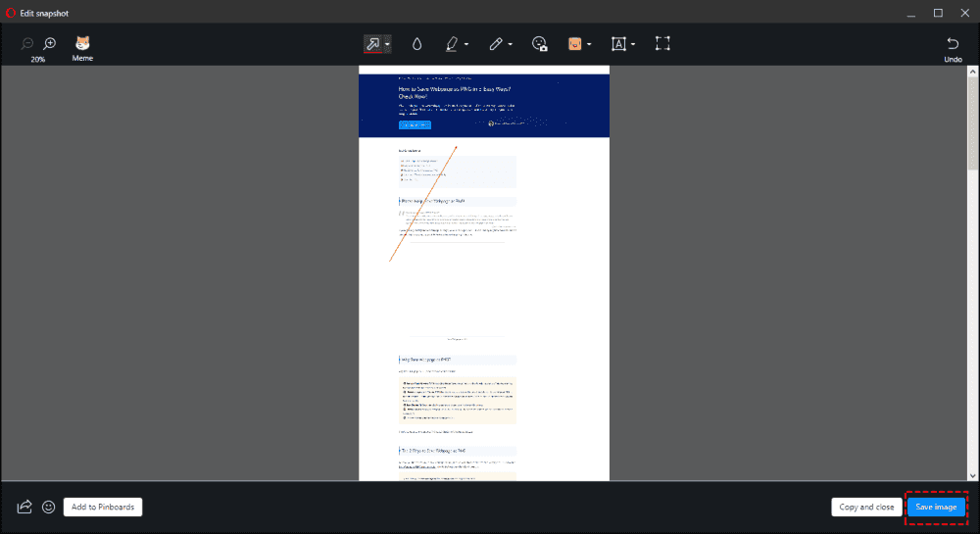Image resolution: width=980 pixels, height=534 pixels.
Task: Expand the pencil options arrow
Action: [x=510, y=44]
